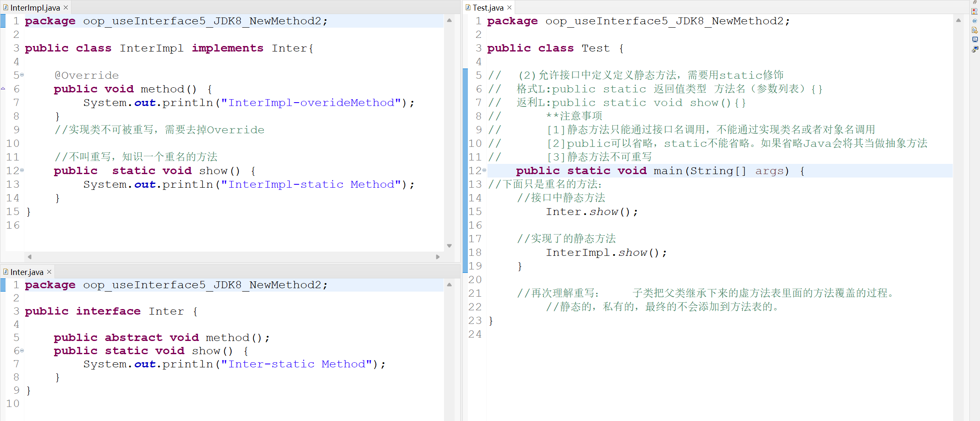Collapse show() fold in Inter.java line 6

pyautogui.click(x=22, y=351)
